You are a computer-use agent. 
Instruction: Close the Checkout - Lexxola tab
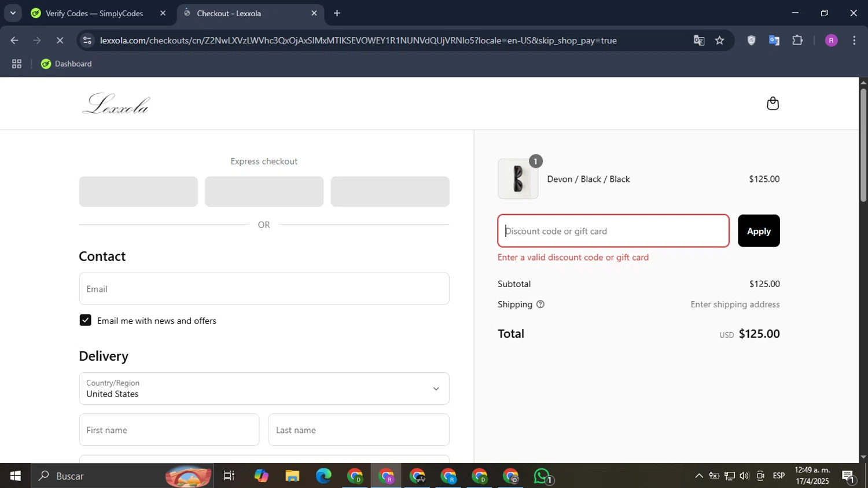coord(314,13)
